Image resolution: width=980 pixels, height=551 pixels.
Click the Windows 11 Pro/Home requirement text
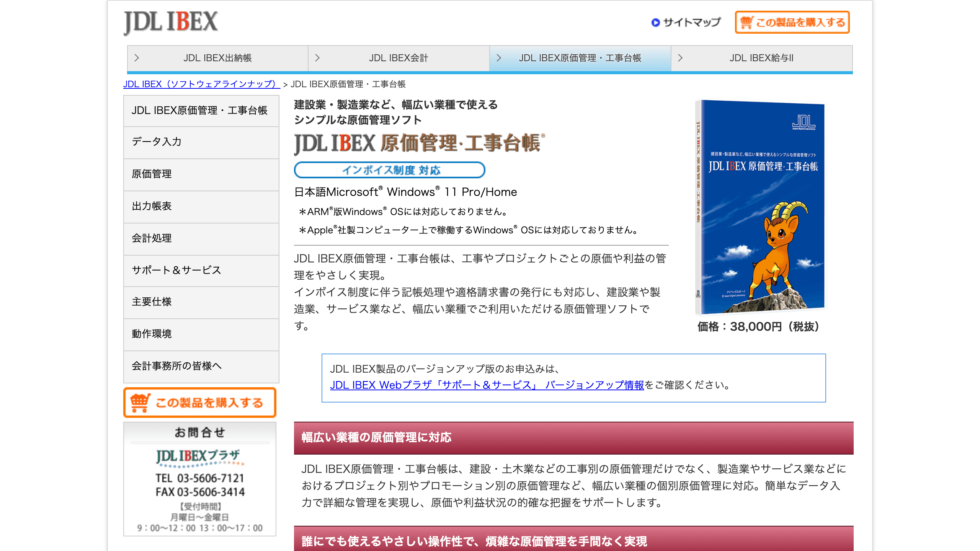point(405,192)
